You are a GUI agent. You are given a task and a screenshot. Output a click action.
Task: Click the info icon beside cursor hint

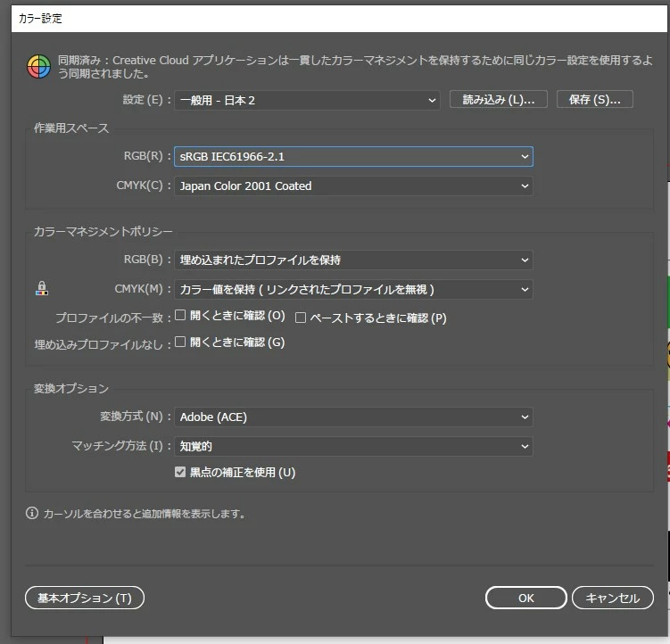32,513
